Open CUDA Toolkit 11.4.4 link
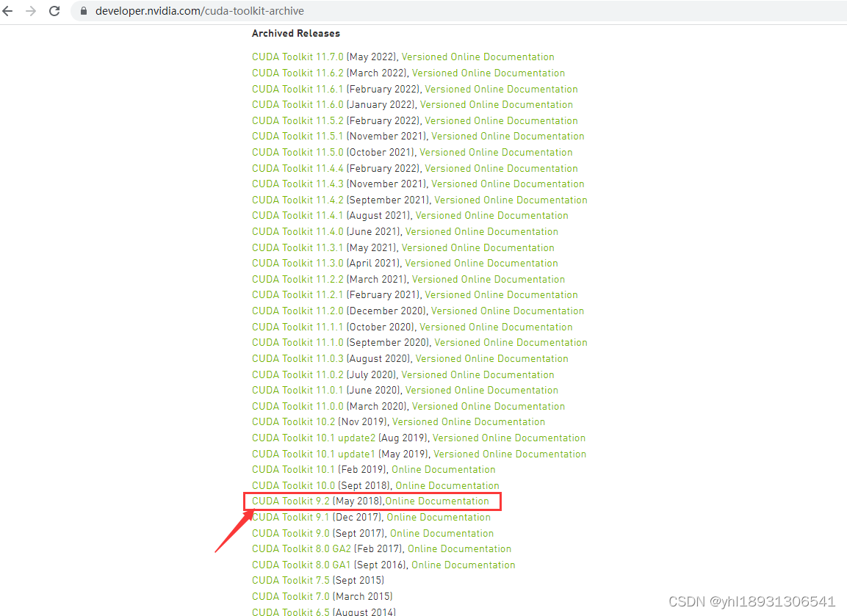 point(297,168)
